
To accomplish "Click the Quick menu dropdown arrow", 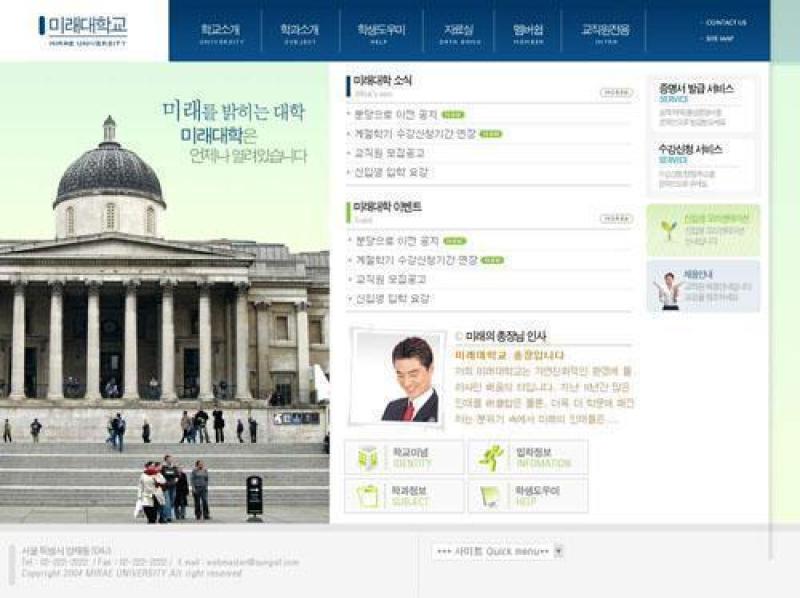I will [x=559, y=551].
